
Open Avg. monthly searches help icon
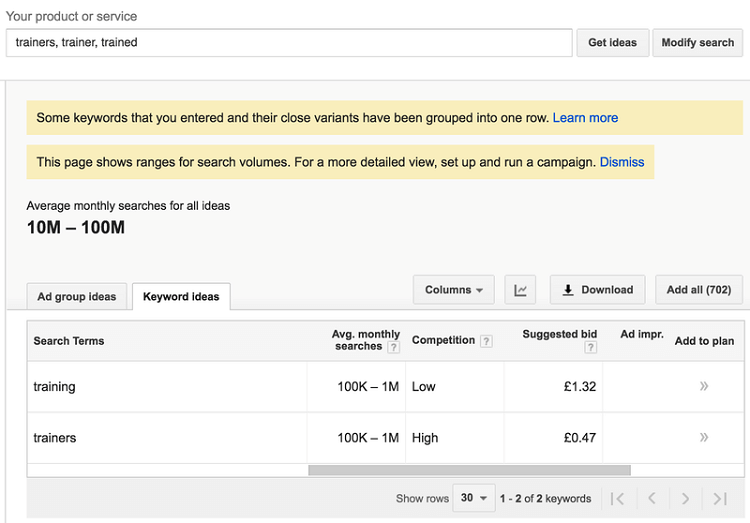click(x=393, y=347)
